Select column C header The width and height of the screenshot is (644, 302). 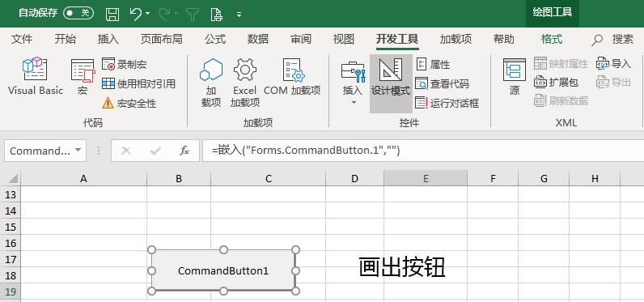click(x=268, y=178)
